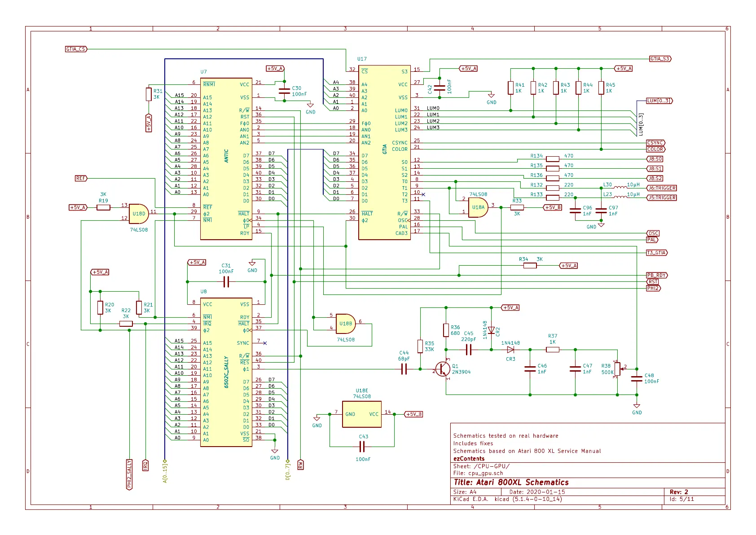Select the C47 1nF capacitor symbol
Image resolution: width=756 pixels, height=535 pixels.
click(575, 369)
